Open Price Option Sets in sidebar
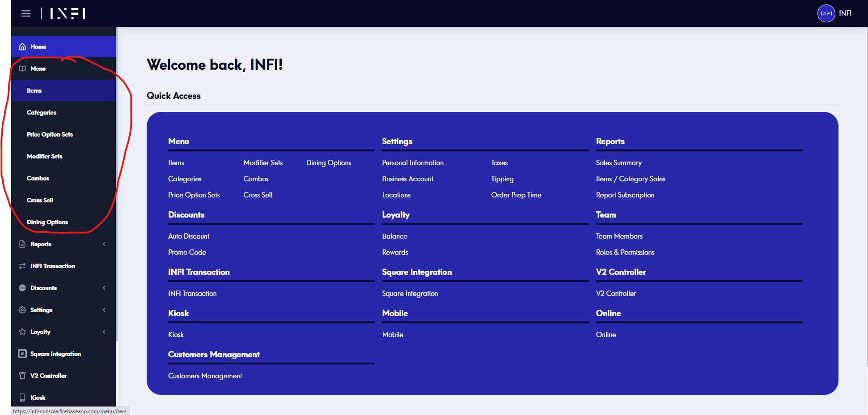This screenshot has height=415, width=868. [64, 134]
